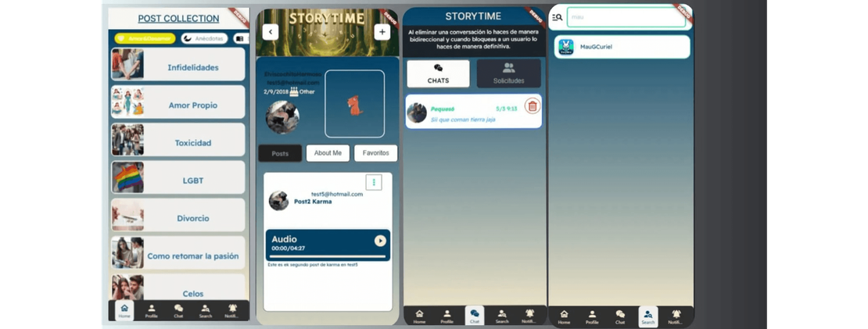Tap the Profile icon in the search screen bottom bar
The image size is (868, 329).
[592, 316]
